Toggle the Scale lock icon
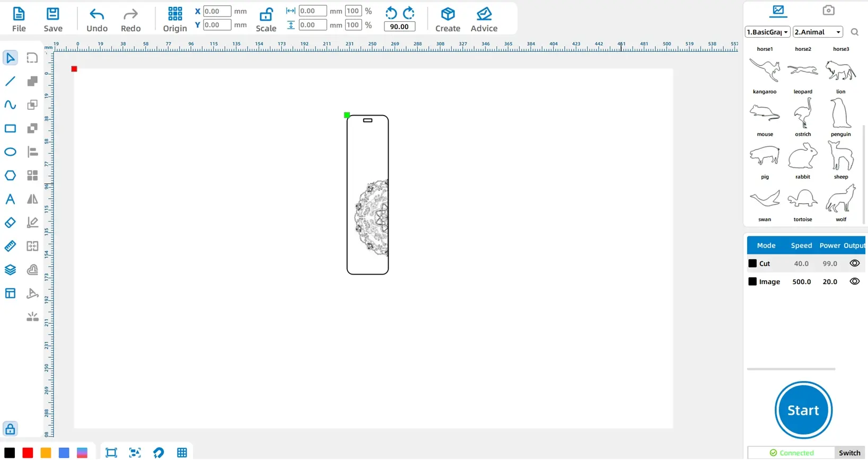Screen dimensions: 868x460 click(266, 14)
